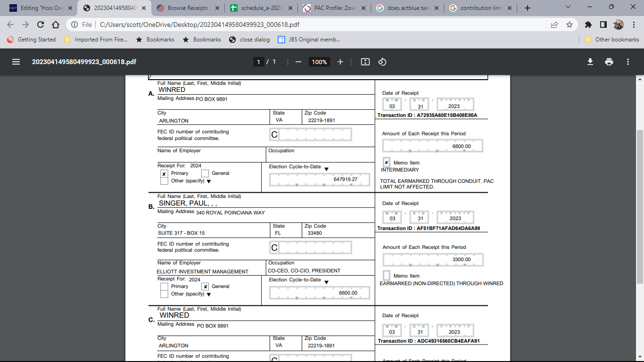Viewport: 644px width, 362px height.
Task: Open the Extensions puzzle icon
Action: tap(588, 25)
